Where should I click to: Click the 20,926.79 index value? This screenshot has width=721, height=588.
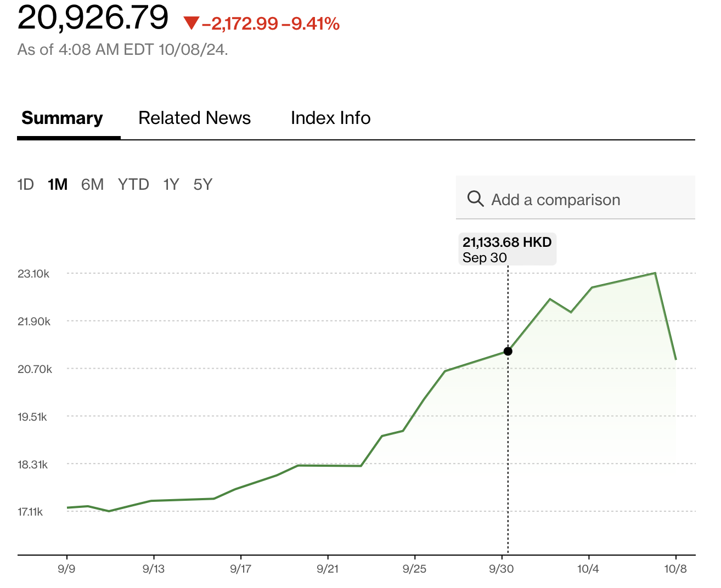point(93,18)
